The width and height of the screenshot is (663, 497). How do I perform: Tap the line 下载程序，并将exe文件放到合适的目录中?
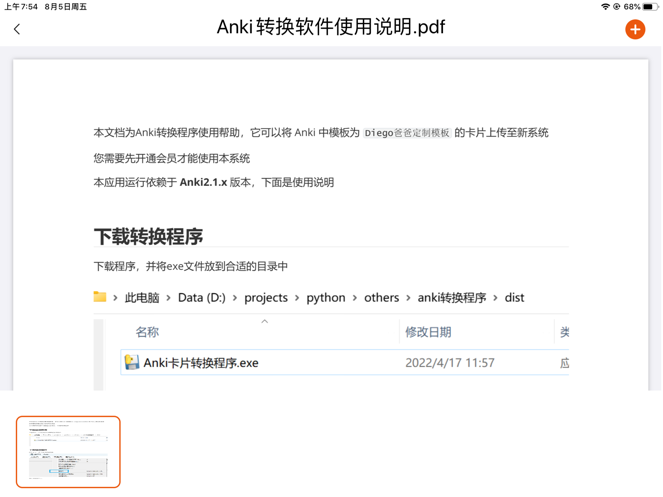tap(191, 266)
